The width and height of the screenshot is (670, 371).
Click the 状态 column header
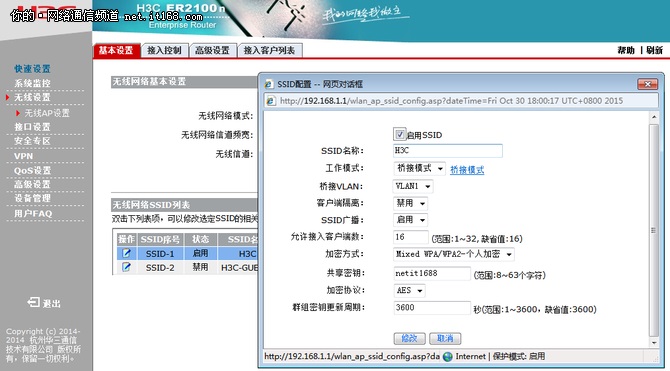click(x=200, y=239)
